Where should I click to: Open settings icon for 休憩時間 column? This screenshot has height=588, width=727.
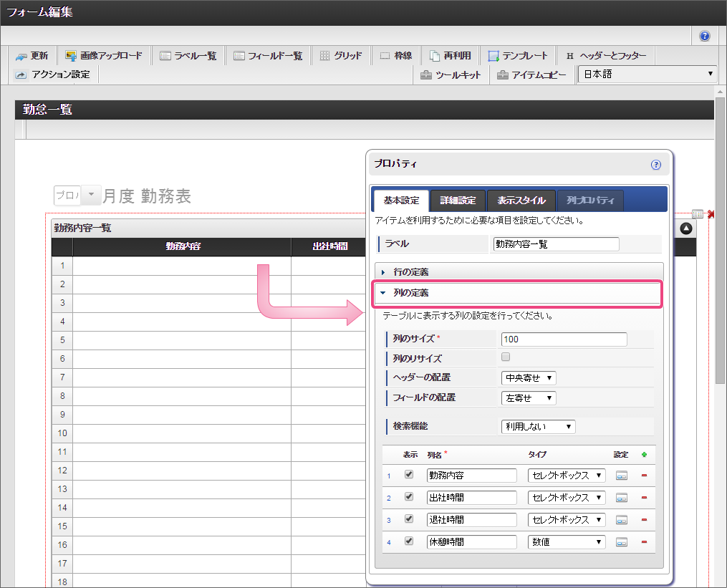click(622, 542)
